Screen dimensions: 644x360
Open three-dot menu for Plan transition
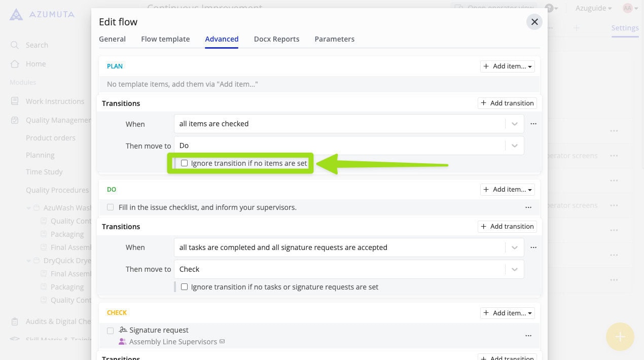pos(533,124)
